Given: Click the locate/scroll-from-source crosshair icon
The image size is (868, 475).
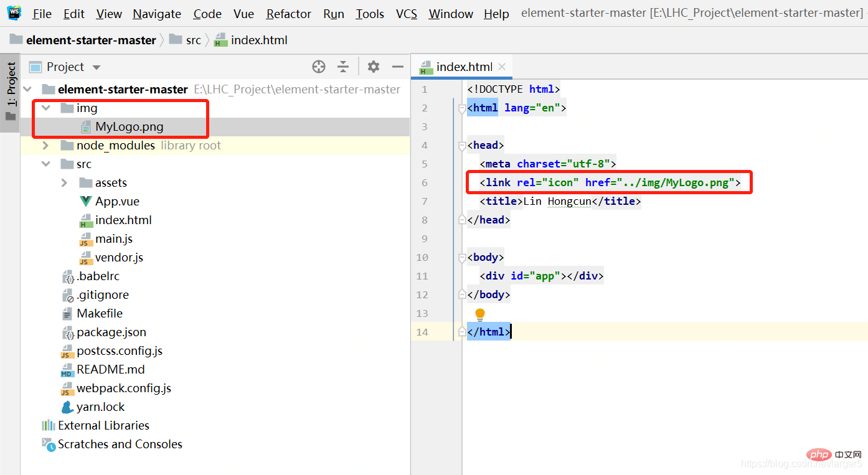Looking at the screenshot, I should (x=319, y=67).
